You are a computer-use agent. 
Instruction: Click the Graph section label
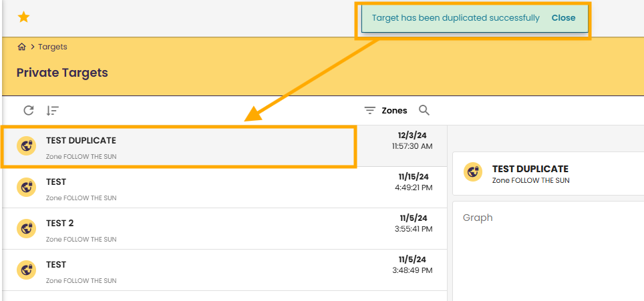[x=478, y=218]
